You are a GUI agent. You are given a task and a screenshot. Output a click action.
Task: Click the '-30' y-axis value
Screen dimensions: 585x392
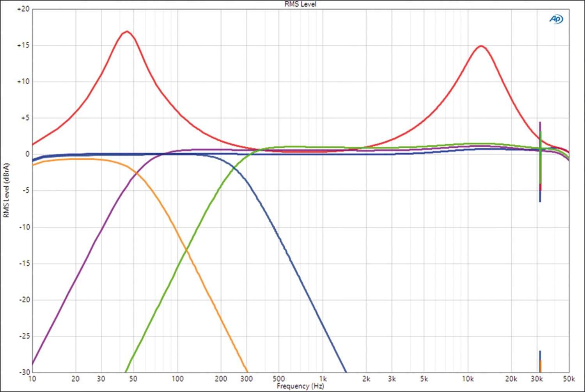[x=24, y=372]
